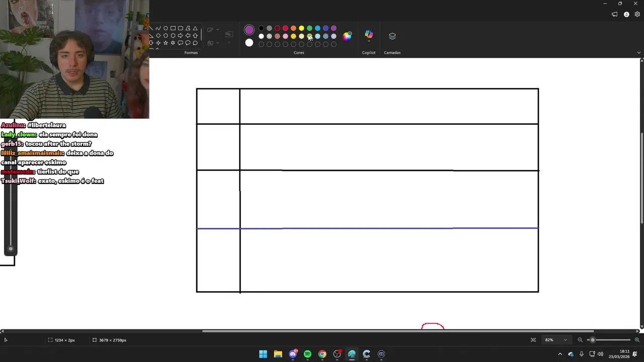Image resolution: width=644 pixels, height=362 pixels.
Task: Open Google Chrome from taskbar
Action: coord(322,354)
